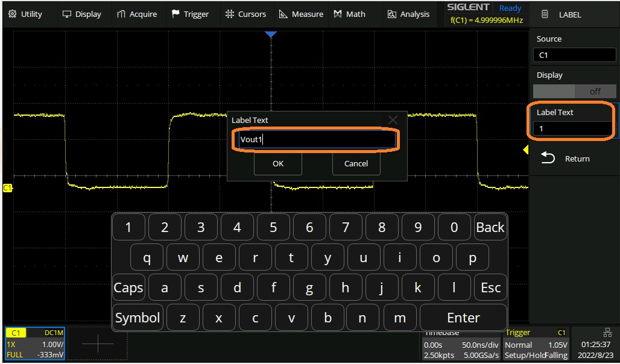The width and height of the screenshot is (620, 364).
Task: Open the Measure menu
Action: tap(301, 14)
